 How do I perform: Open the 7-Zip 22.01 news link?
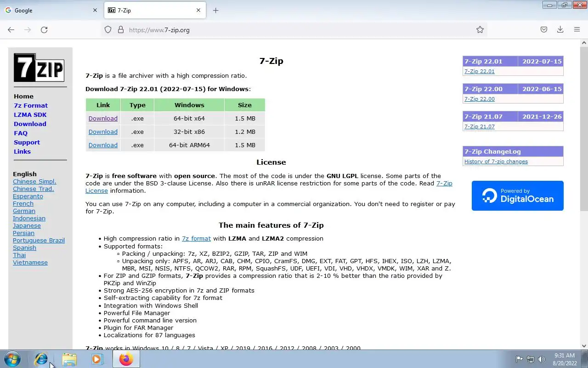tap(480, 71)
